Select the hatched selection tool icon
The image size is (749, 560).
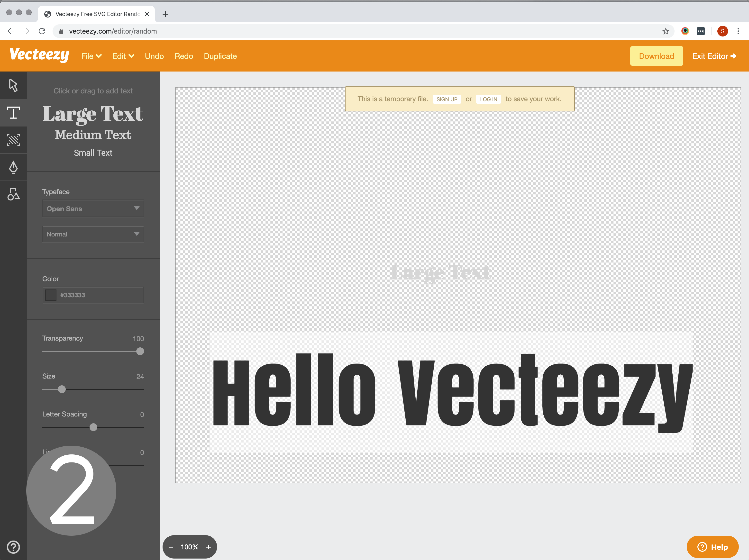13,140
